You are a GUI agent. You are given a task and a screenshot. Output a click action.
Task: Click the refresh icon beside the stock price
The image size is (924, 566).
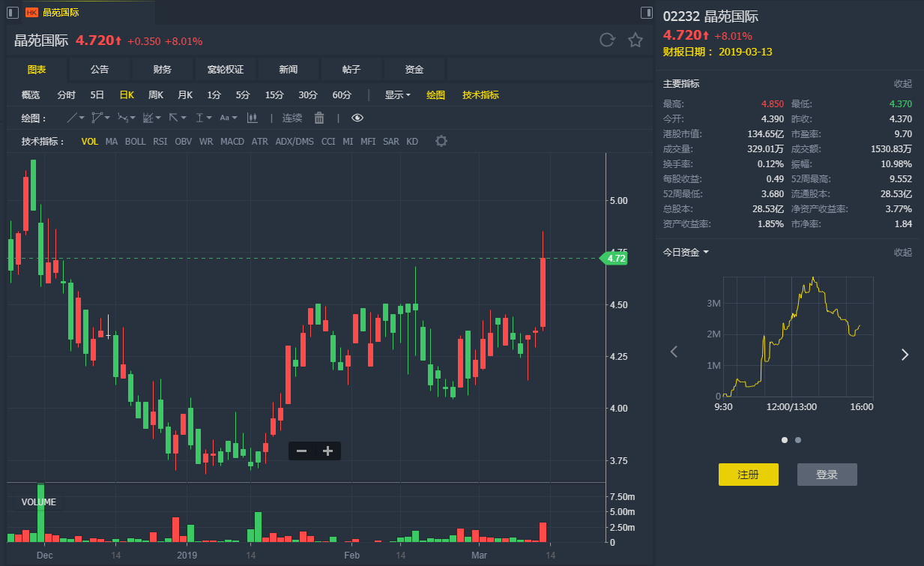(x=607, y=40)
